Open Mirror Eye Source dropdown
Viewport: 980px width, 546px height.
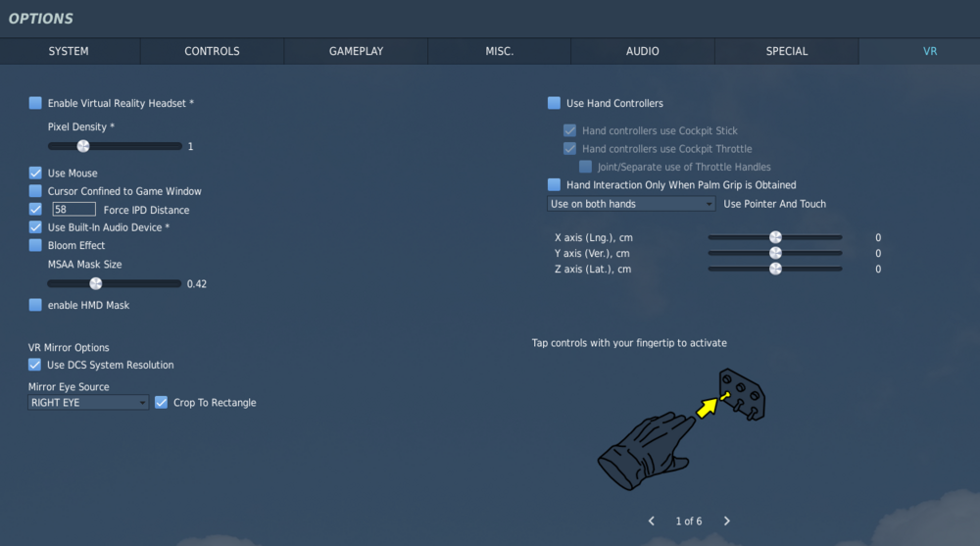point(88,403)
